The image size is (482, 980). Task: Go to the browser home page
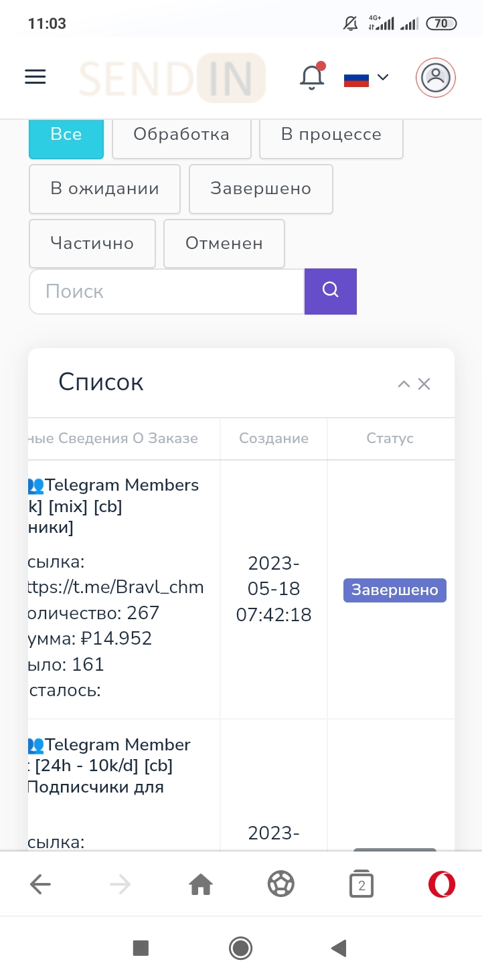click(x=201, y=885)
